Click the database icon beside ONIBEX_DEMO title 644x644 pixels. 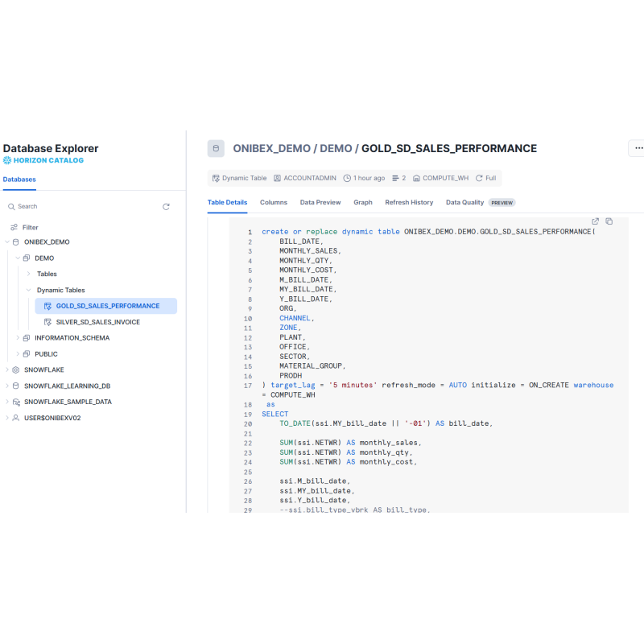pos(216,149)
